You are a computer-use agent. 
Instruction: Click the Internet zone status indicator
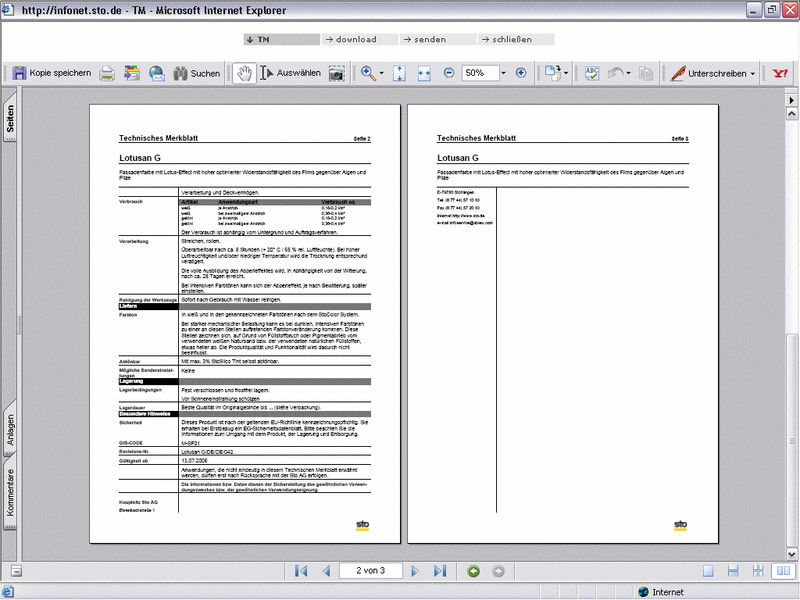tap(661, 592)
